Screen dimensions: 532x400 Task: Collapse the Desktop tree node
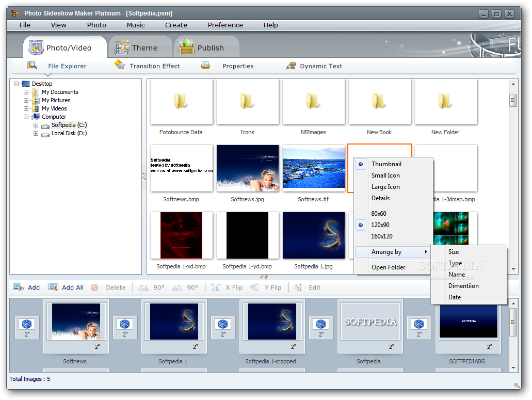pos(17,84)
